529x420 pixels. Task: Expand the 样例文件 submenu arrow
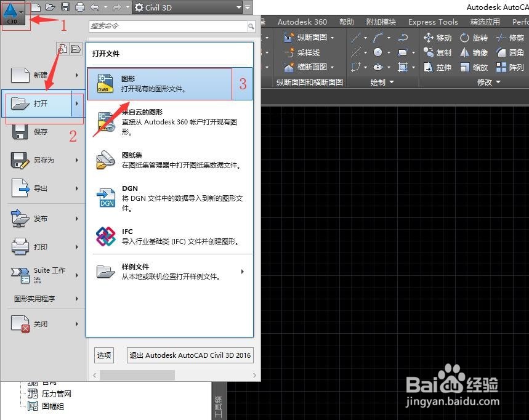pos(242,272)
